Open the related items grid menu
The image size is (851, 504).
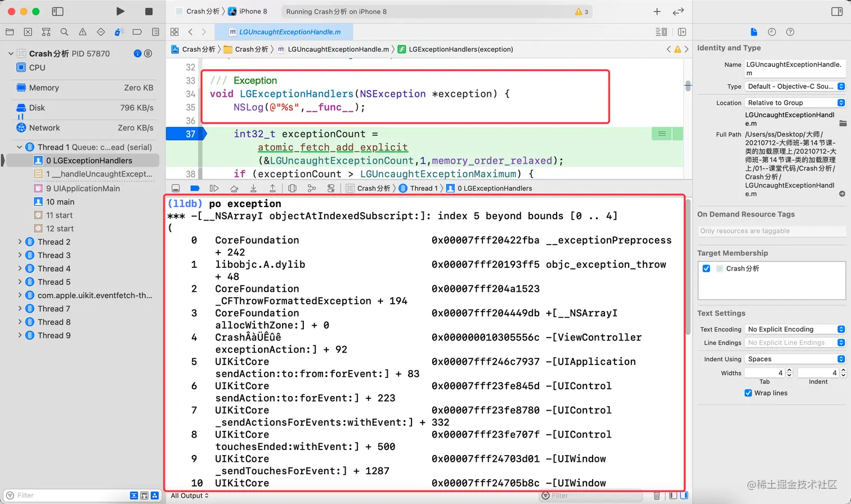point(174,32)
